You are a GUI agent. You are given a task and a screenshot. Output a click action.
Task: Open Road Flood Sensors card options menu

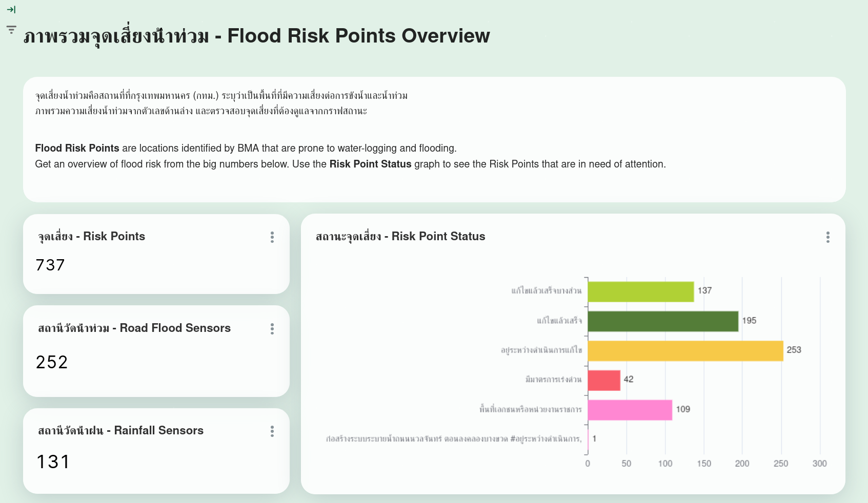pos(272,329)
